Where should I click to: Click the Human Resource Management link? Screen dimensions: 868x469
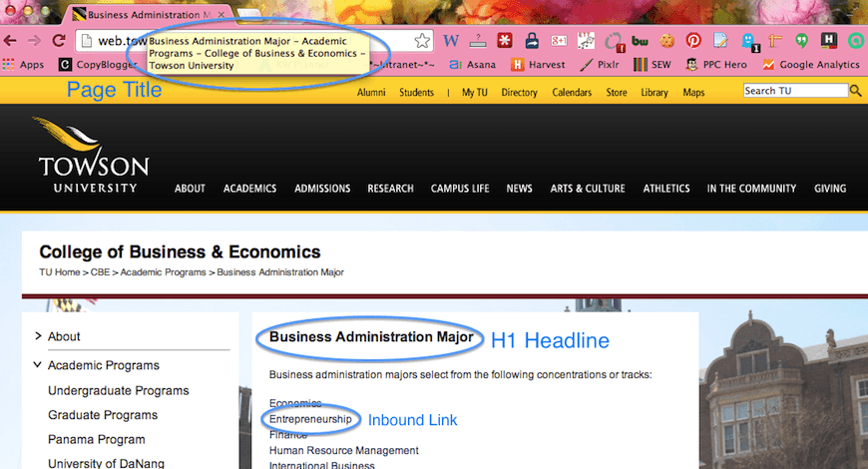click(x=344, y=450)
